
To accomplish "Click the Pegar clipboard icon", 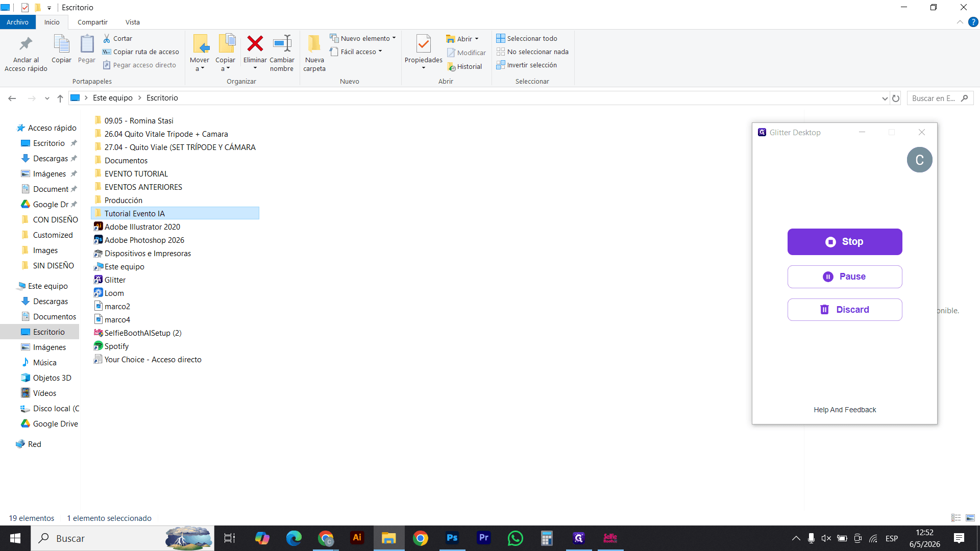I will (x=87, y=44).
